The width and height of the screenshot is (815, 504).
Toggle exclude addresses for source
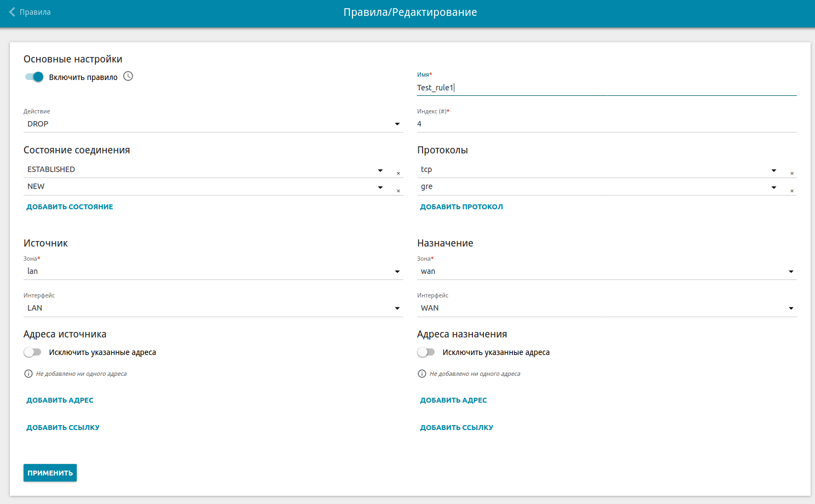[33, 352]
